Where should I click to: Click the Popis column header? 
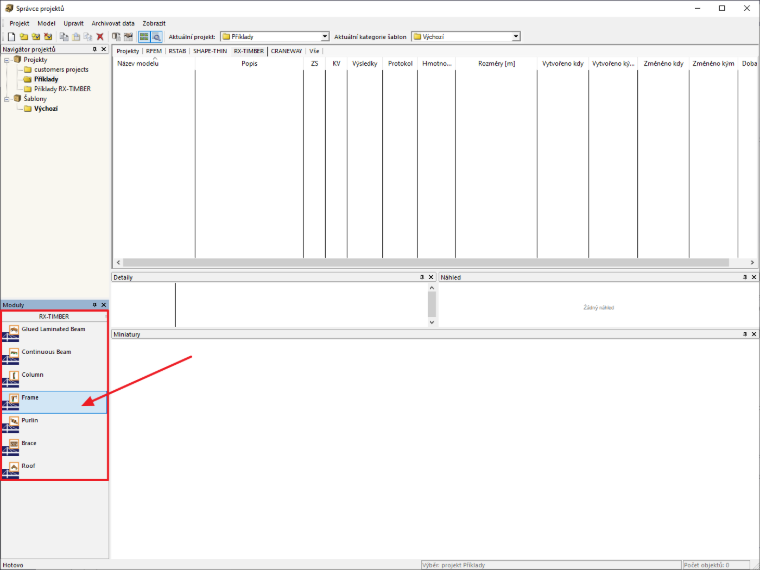(249, 63)
